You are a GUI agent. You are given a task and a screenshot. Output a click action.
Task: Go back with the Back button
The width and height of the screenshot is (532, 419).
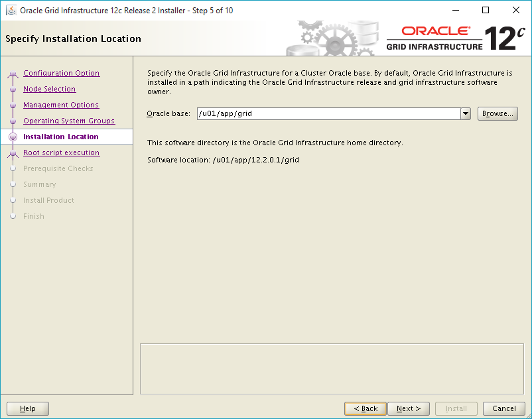pyautogui.click(x=366, y=408)
